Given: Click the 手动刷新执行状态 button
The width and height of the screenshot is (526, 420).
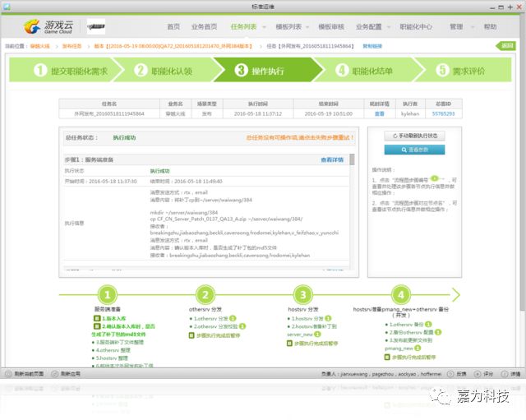Looking at the screenshot, I should [414, 136].
